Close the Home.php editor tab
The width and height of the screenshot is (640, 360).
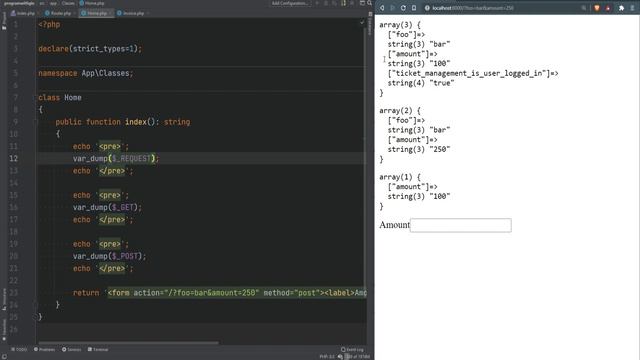[111, 13]
